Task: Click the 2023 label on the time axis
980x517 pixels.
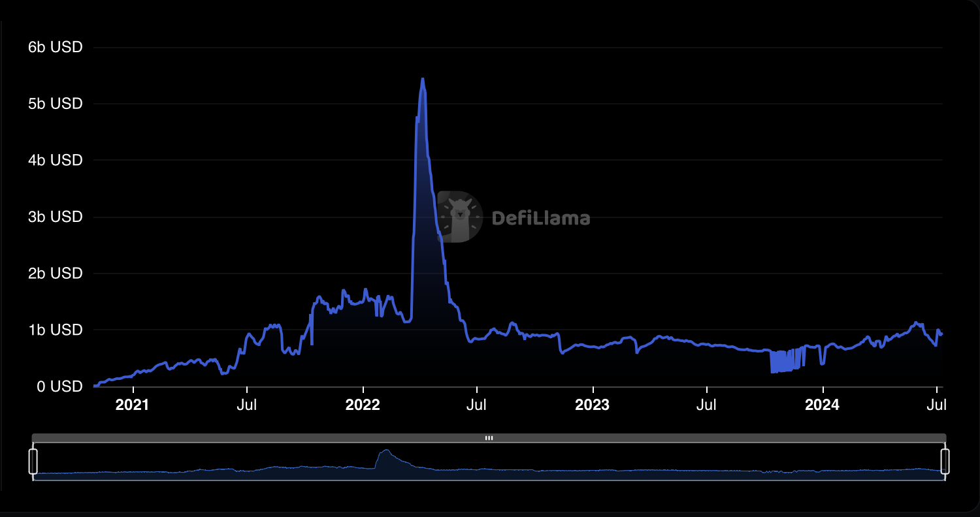Action: pos(592,405)
